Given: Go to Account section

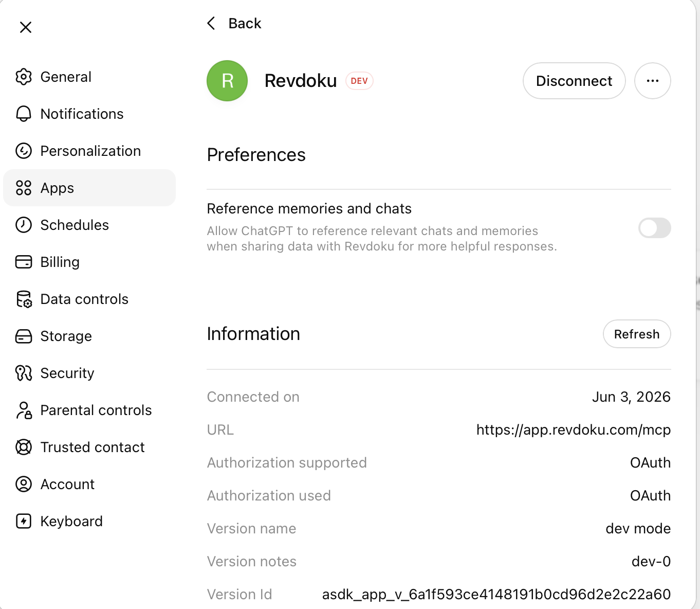Looking at the screenshot, I should tap(89, 484).
